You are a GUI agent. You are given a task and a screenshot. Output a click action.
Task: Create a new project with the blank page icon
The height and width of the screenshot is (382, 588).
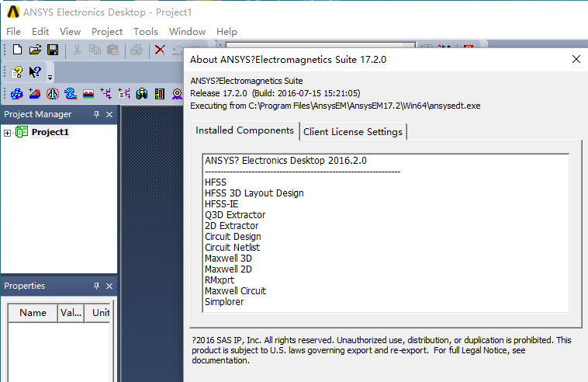coord(17,50)
